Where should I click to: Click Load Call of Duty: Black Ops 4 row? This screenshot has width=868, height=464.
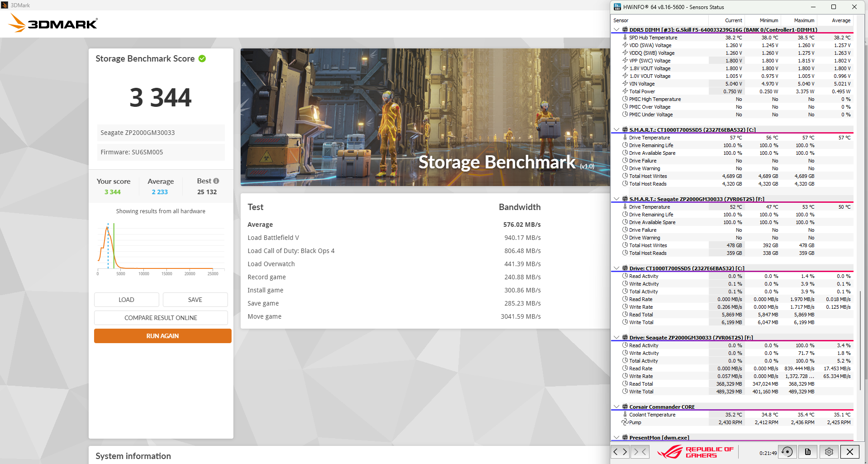pos(394,251)
